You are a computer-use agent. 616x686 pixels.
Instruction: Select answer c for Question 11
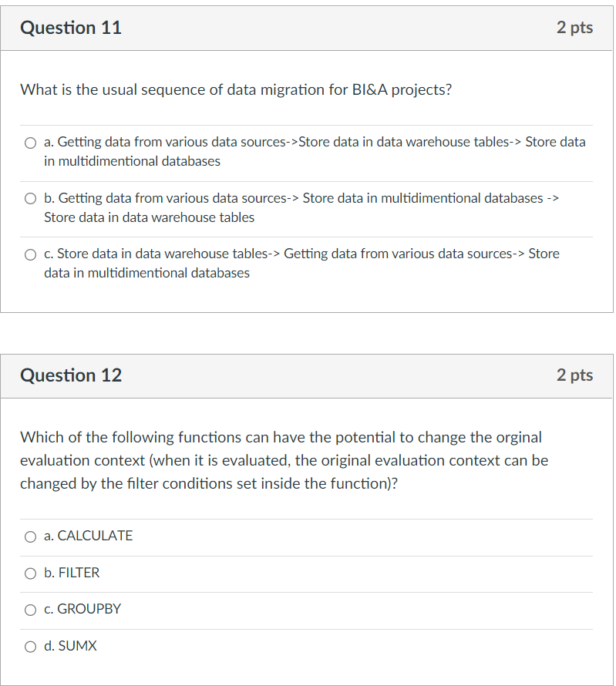tap(29, 254)
